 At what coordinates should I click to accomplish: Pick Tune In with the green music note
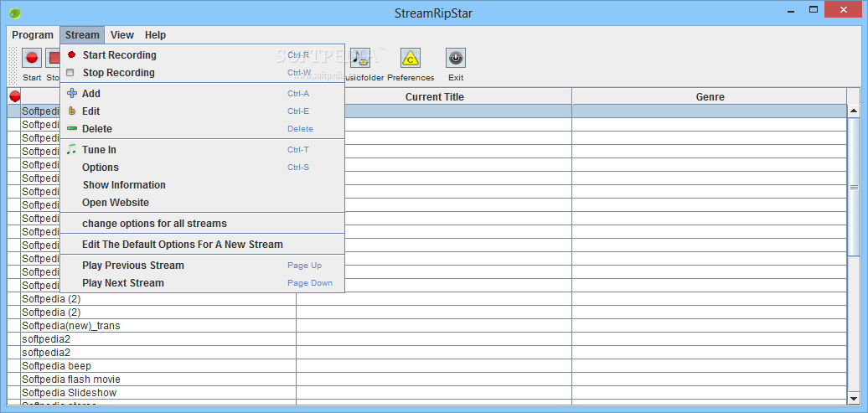pos(202,150)
